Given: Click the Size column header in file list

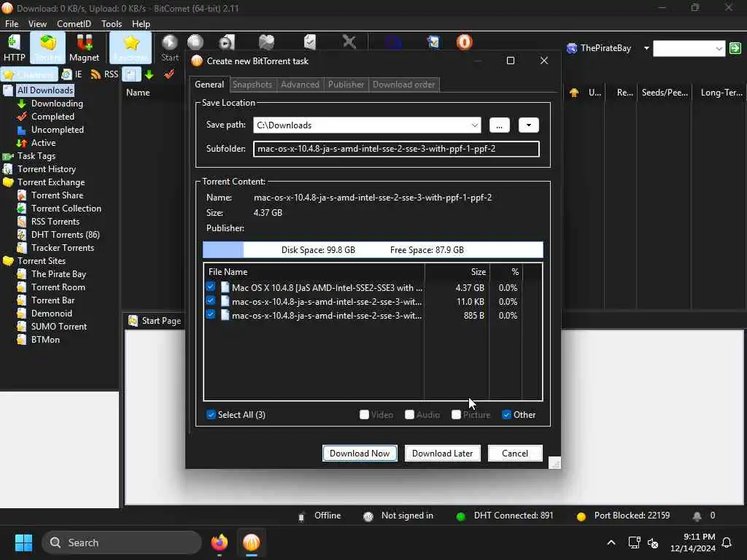Looking at the screenshot, I should pos(457,272).
